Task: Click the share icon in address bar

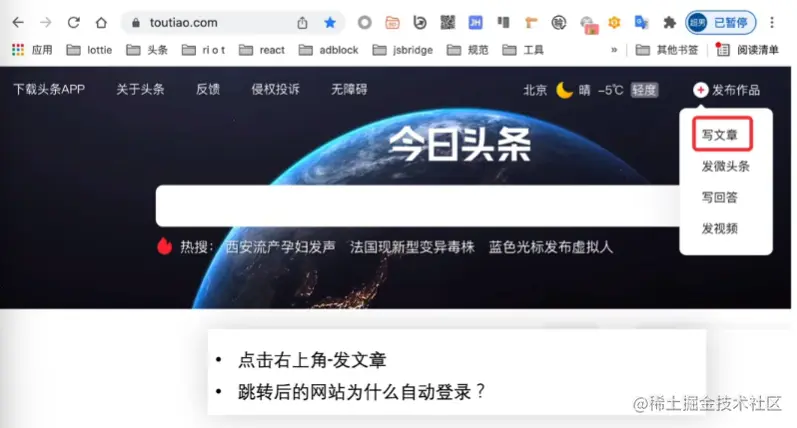Action: click(x=302, y=23)
